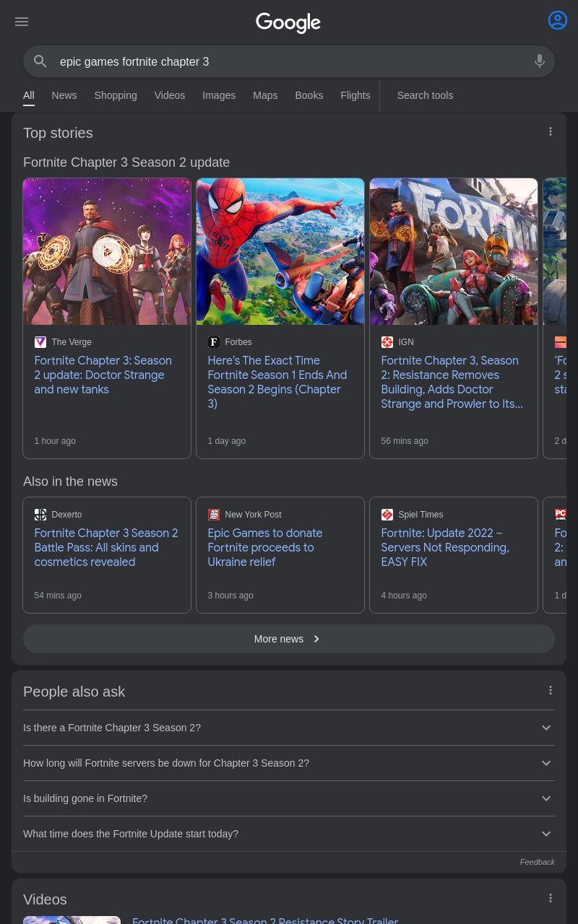Click the IGN Fortnite bus story thumbnail
The image size is (578, 924).
click(x=454, y=251)
